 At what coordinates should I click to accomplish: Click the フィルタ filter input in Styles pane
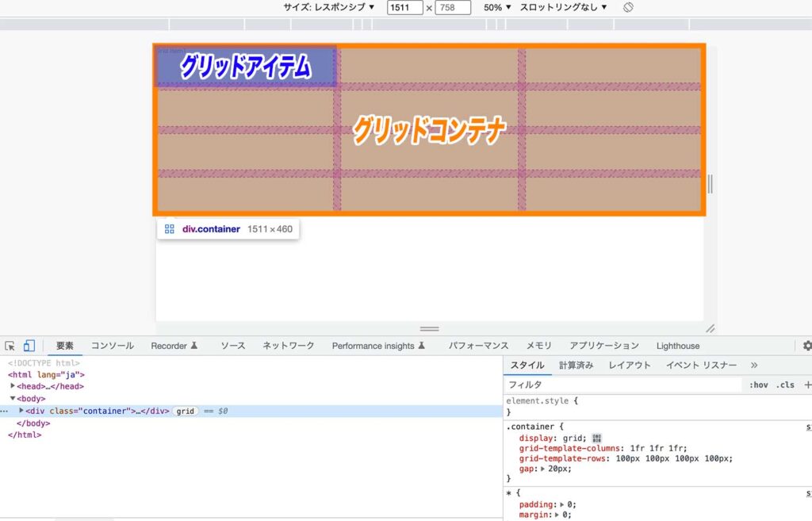(619, 385)
